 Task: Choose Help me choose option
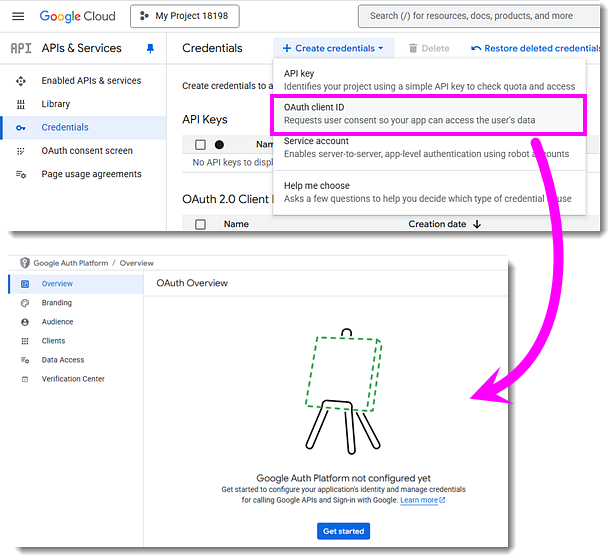429,192
